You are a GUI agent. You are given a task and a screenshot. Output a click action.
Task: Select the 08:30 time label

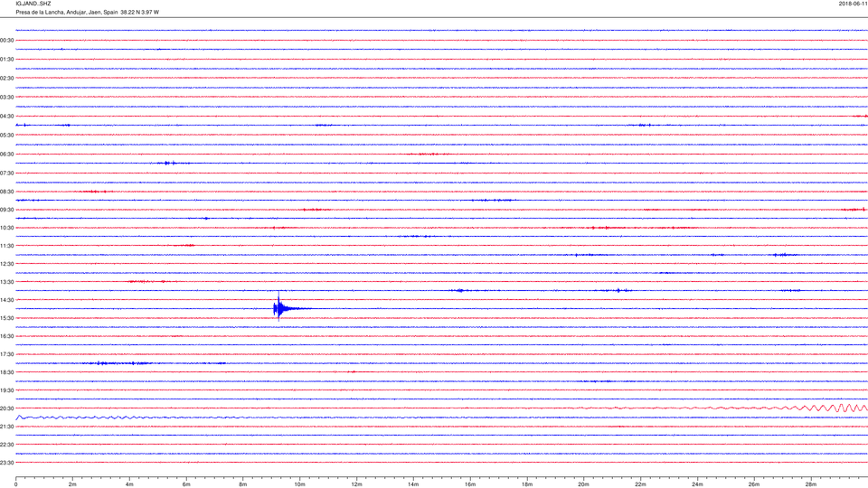tap(7, 192)
